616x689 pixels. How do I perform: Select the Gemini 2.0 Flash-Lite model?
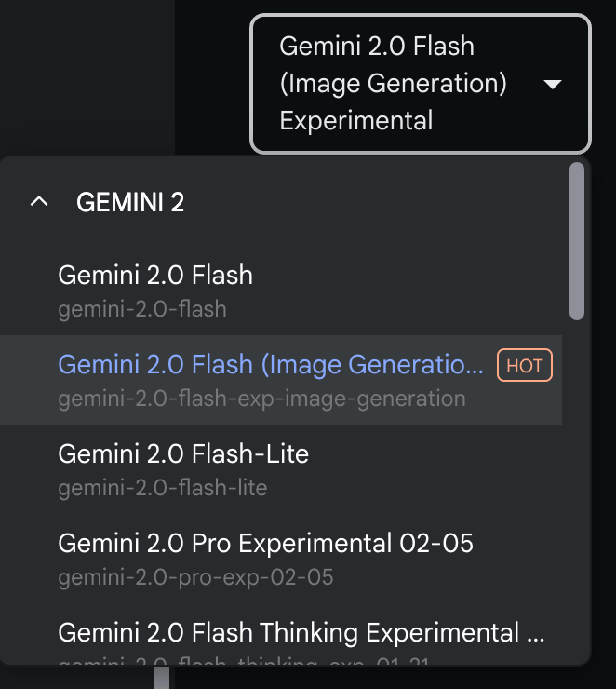pos(183,453)
